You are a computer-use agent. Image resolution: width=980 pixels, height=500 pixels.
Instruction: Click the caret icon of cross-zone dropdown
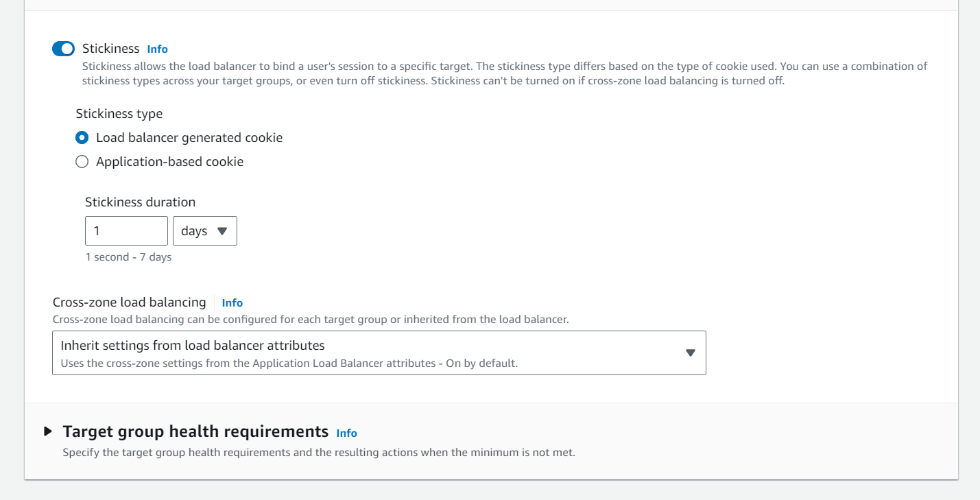[x=691, y=353]
